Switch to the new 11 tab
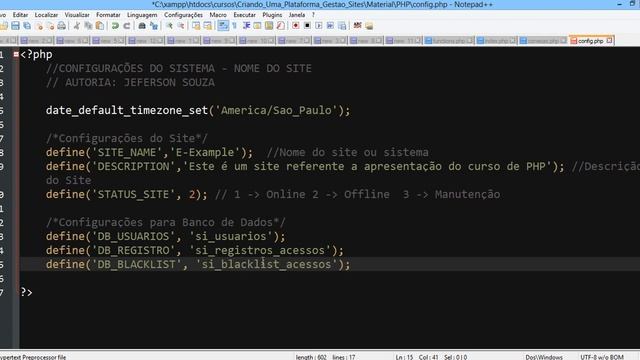 click(x=403, y=41)
